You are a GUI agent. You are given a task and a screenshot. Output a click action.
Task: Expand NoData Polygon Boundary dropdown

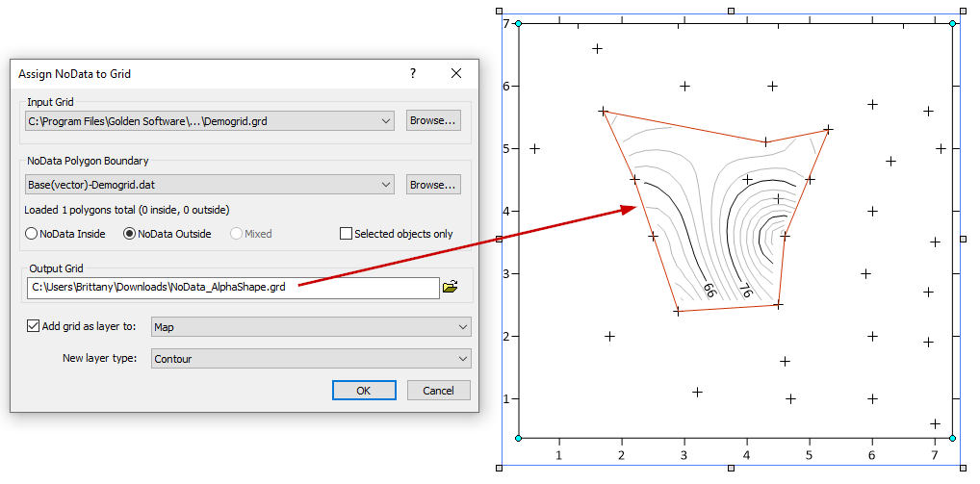pos(386,185)
